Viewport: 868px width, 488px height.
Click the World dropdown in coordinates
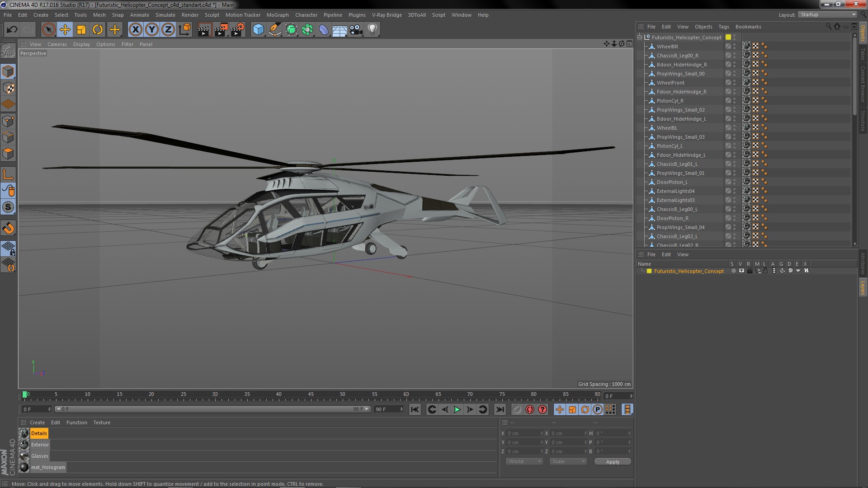pos(523,461)
